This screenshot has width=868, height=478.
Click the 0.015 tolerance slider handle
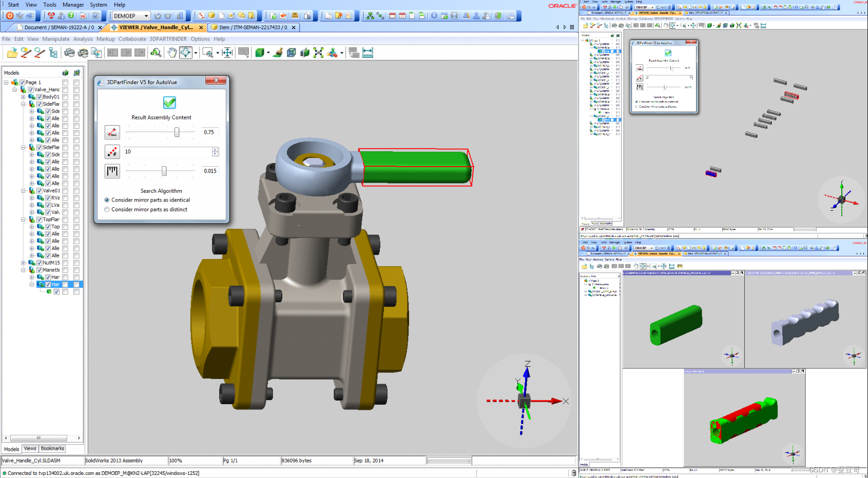pyautogui.click(x=164, y=171)
